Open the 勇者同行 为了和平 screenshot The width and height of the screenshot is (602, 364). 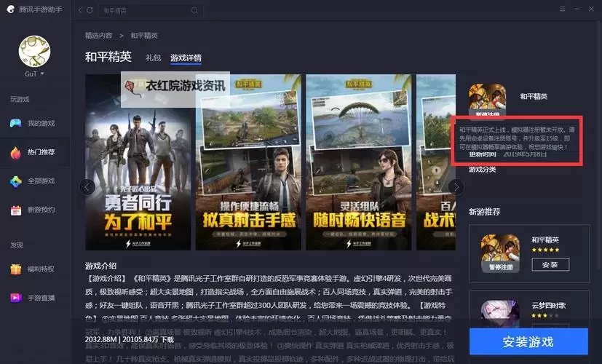138,162
